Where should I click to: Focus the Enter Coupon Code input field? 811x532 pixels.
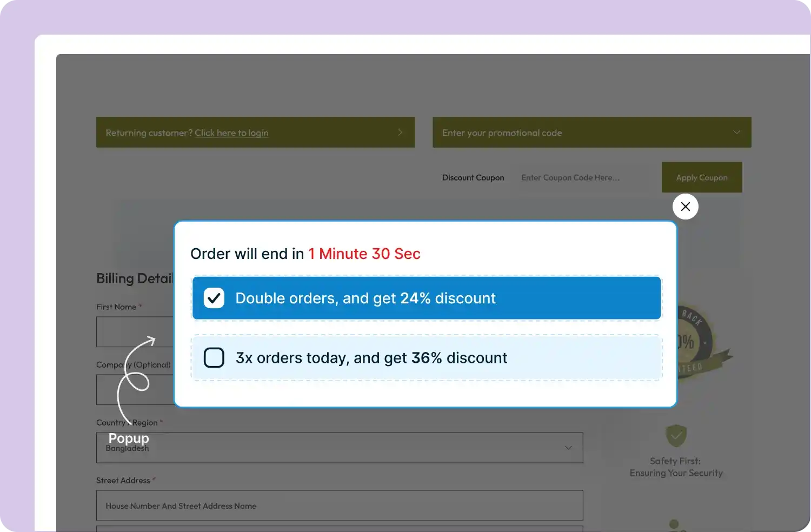584,177
